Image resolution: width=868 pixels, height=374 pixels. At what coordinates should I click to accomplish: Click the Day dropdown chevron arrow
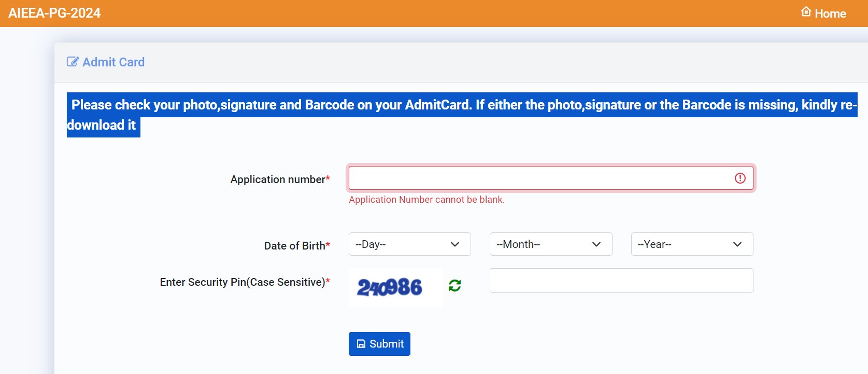[x=455, y=244]
